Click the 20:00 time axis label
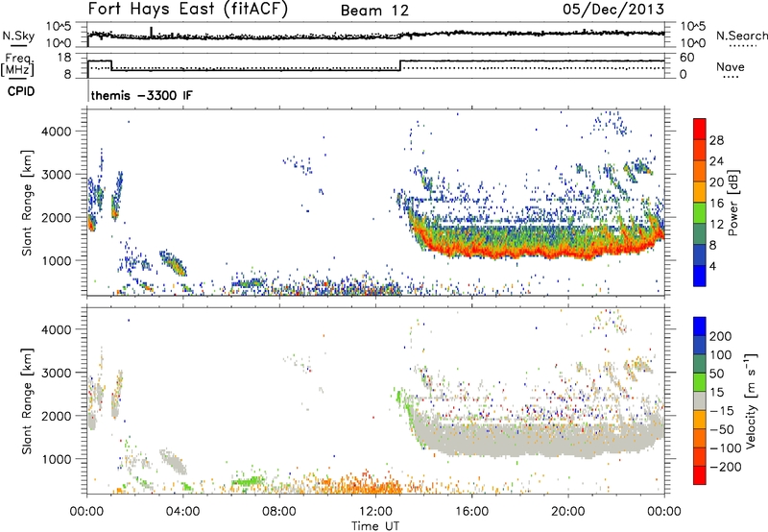Viewport: 768px width, 532px height. click(567, 512)
